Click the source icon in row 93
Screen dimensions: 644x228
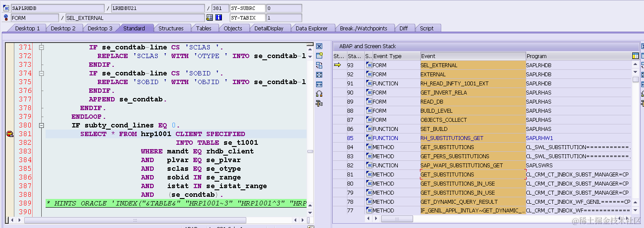pos(369,65)
